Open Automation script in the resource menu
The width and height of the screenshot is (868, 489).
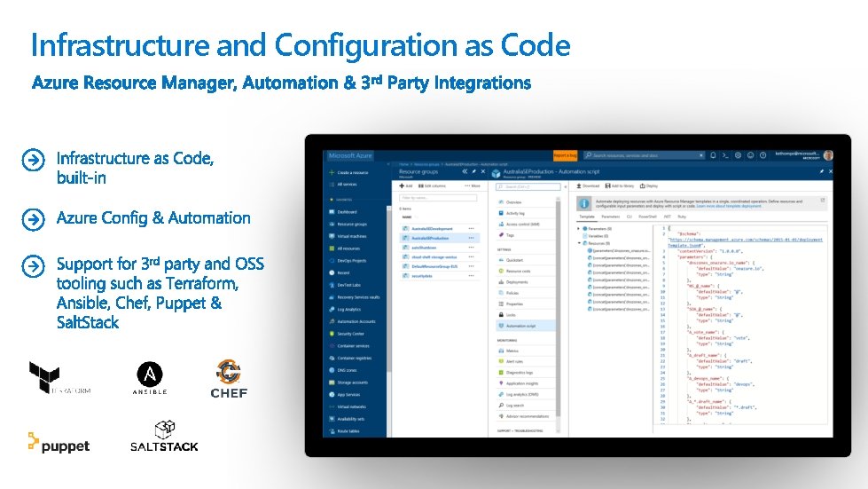tap(526, 326)
